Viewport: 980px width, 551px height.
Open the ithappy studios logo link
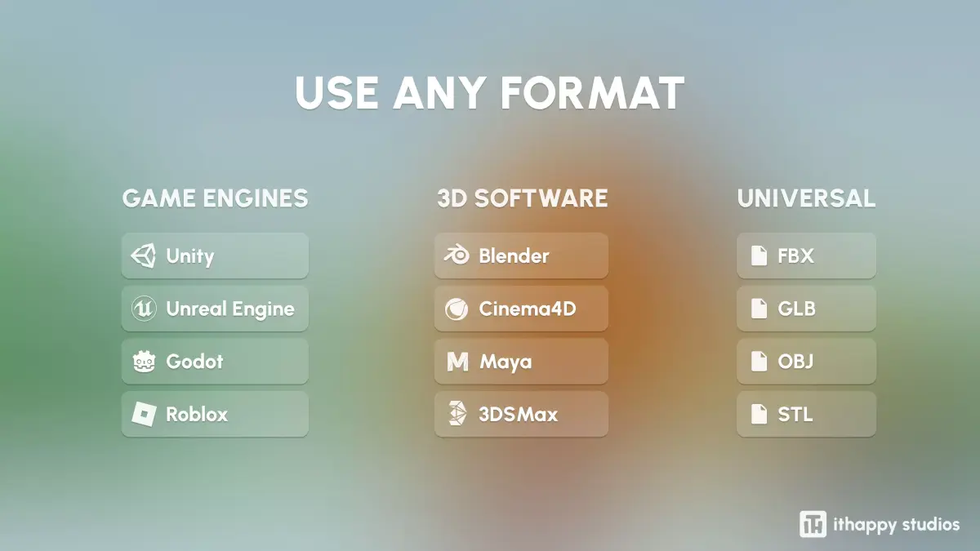click(880, 524)
